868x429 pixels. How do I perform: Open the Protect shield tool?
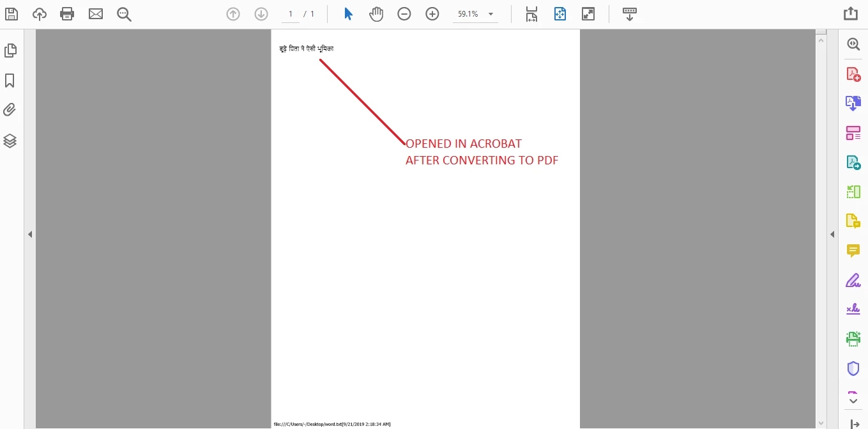(x=853, y=368)
